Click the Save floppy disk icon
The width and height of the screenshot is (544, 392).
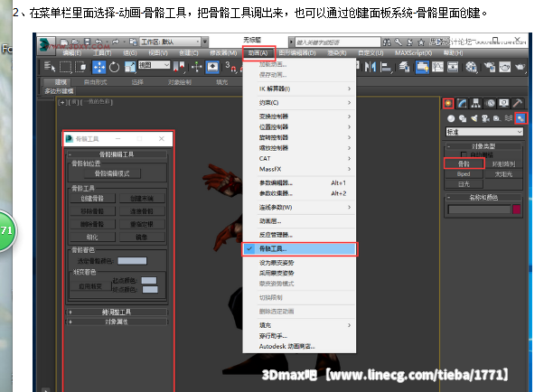coord(87,42)
